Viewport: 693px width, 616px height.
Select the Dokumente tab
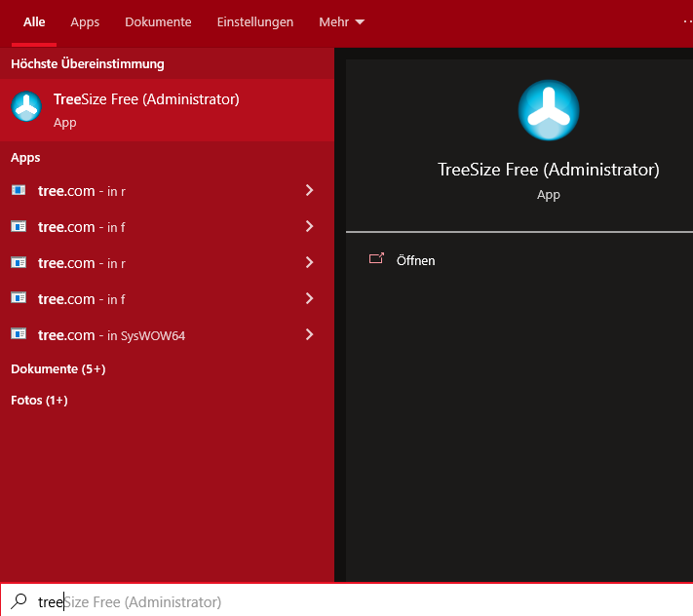[x=158, y=22]
